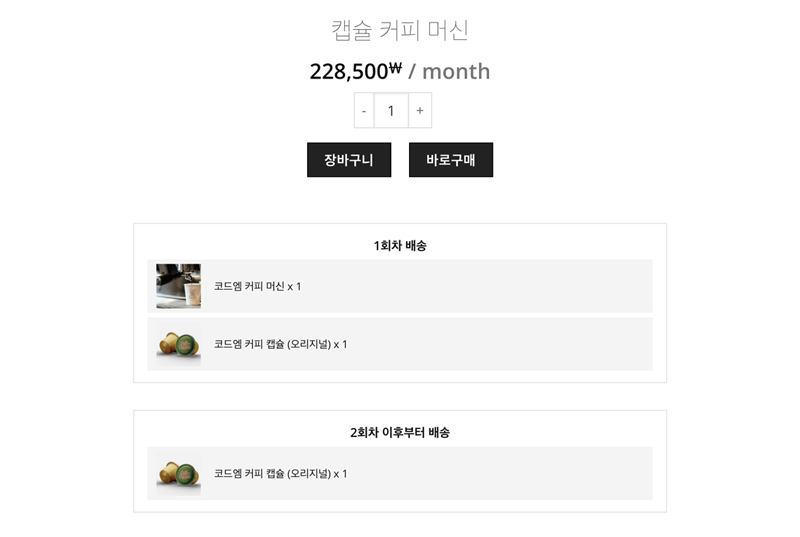
Task: Click the ₩ won currency symbol
Action: point(395,68)
